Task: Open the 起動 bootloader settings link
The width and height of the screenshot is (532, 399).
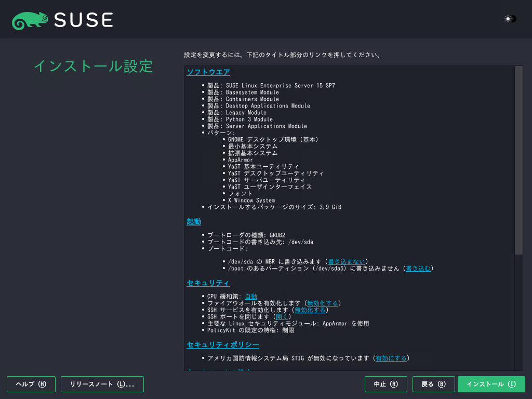Action: click(194, 222)
